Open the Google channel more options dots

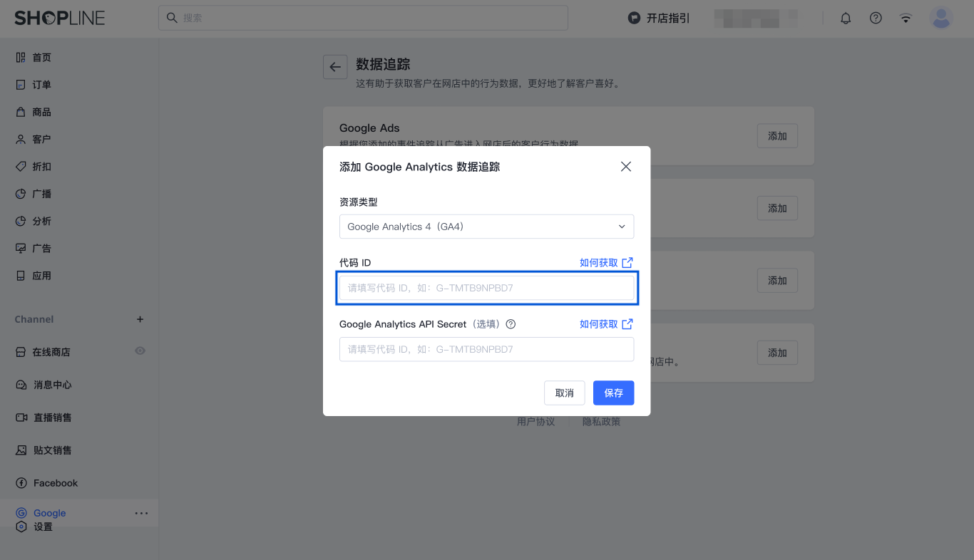click(x=141, y=513)
